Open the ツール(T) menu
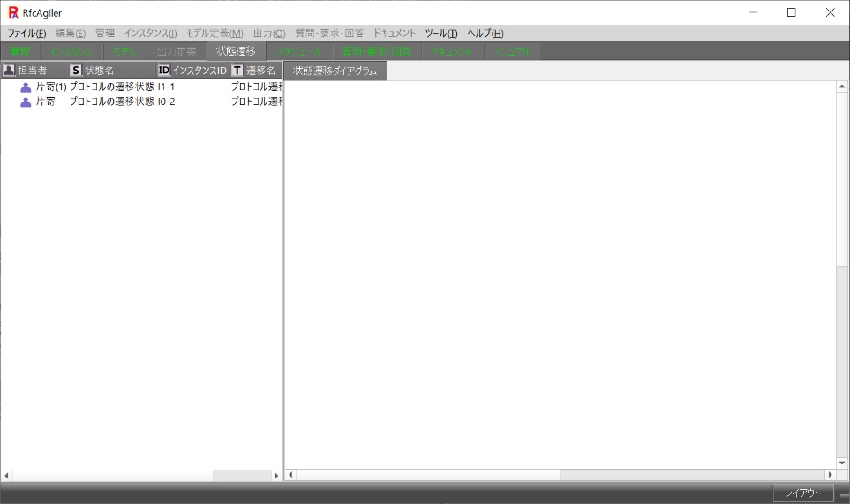This screenshot has width=850, height=504. pos(440,33)
